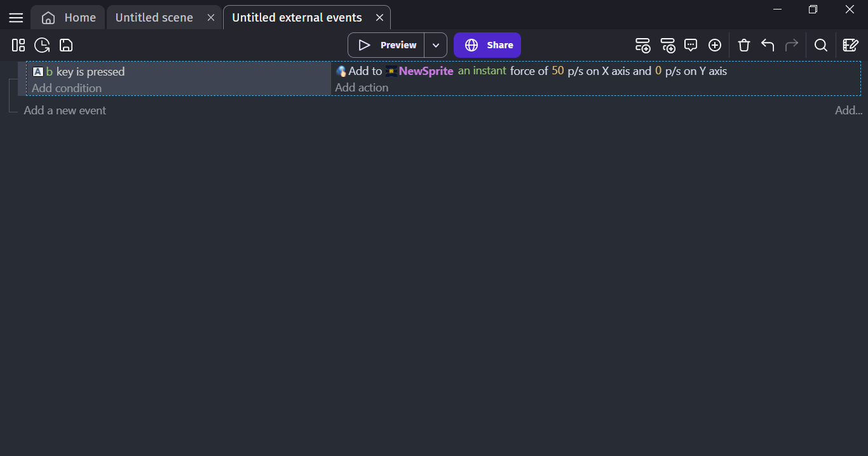Edit the force value of 50 p/s
The image size is (868, 456).
558,70
